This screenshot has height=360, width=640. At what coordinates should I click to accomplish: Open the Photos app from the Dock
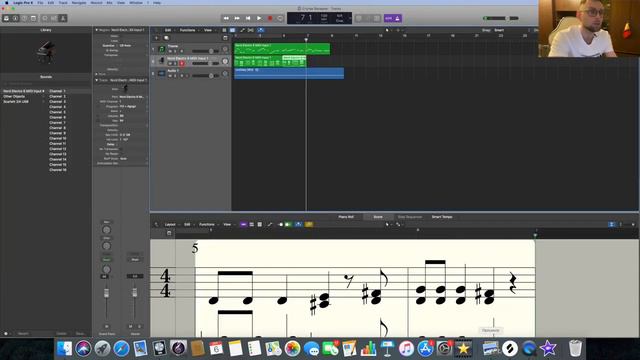coord(292,349)
